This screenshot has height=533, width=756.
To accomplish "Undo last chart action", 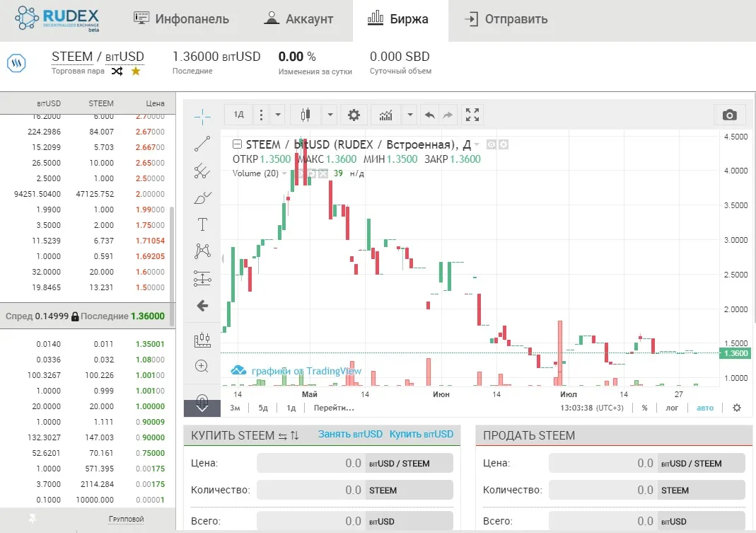I will click(429, 115).
